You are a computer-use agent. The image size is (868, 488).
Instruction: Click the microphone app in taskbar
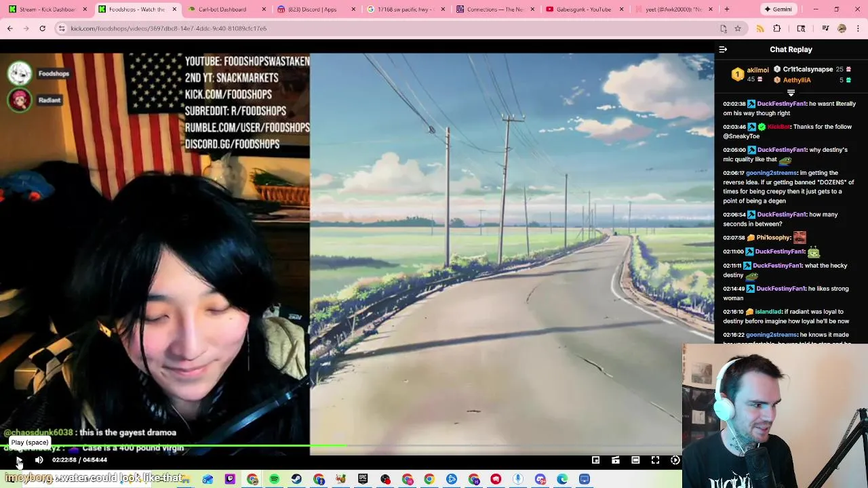518,479
